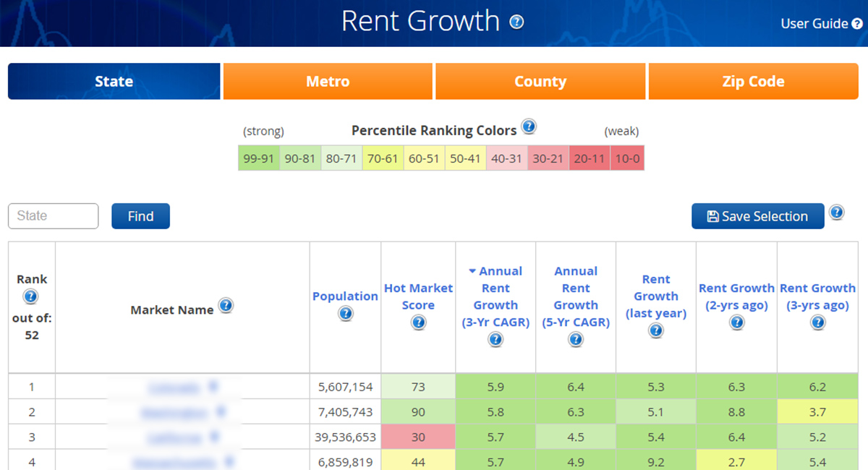This screenshot has height=470, width=868.
Task: Click the 40-31 percentile color swatch
Action: (506, 158)
